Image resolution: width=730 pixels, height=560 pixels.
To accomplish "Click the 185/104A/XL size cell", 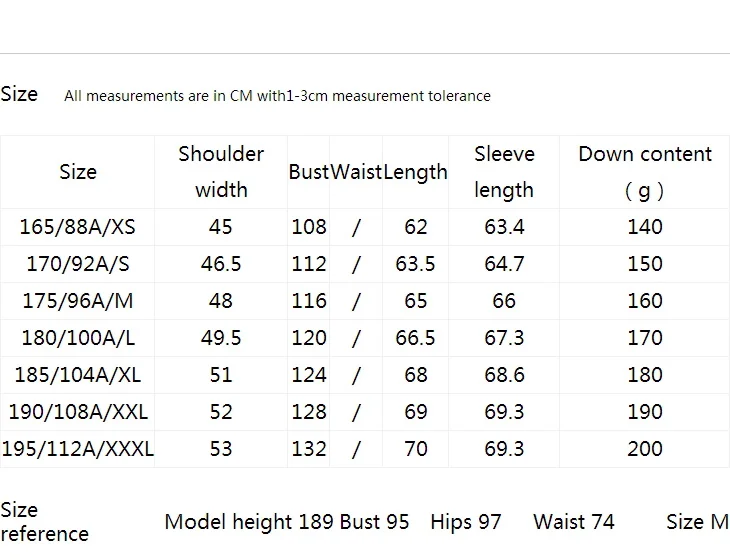I will point(78,375).
